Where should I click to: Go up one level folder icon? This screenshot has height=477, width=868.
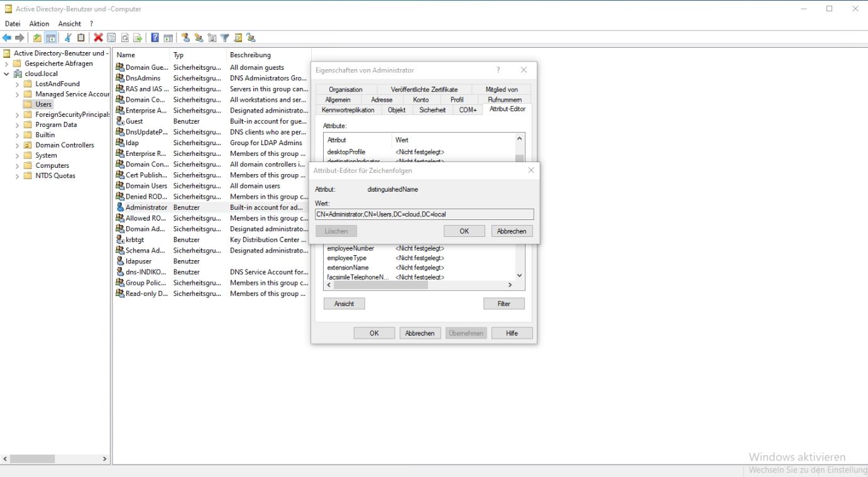(x=37, y=38)
